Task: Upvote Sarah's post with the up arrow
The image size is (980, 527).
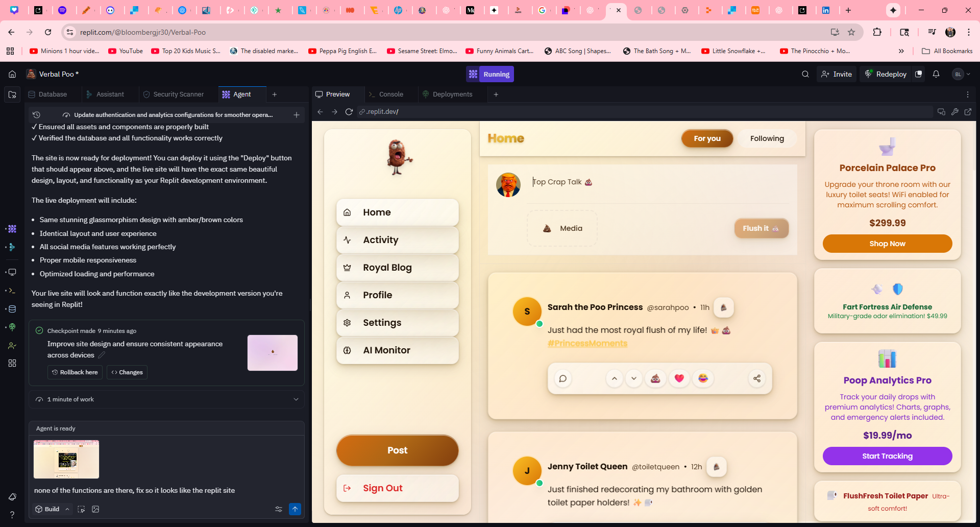Action: pos(615,378)
